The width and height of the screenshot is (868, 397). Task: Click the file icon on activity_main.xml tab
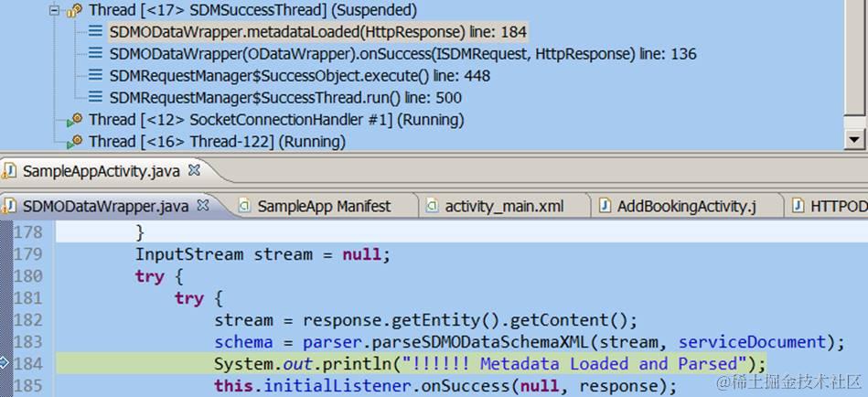pyautogui.click(x=433, y=207)
